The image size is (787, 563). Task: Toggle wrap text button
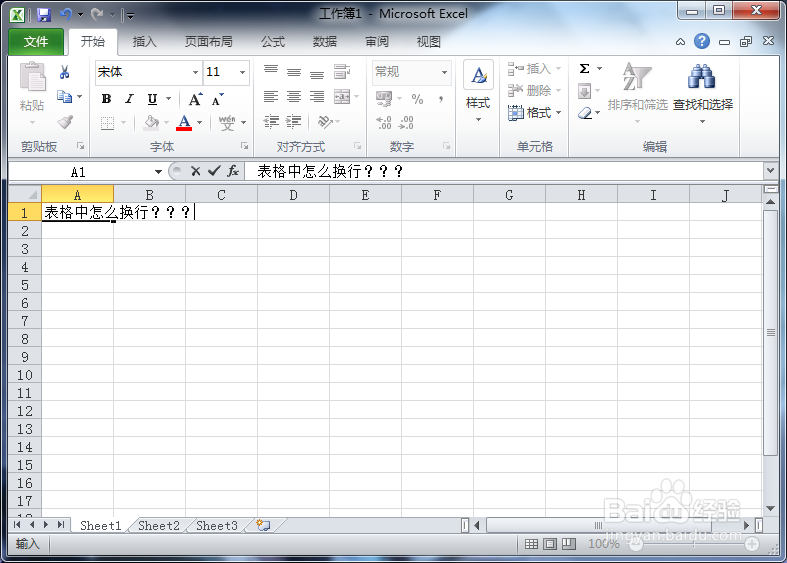pos(342,72)
